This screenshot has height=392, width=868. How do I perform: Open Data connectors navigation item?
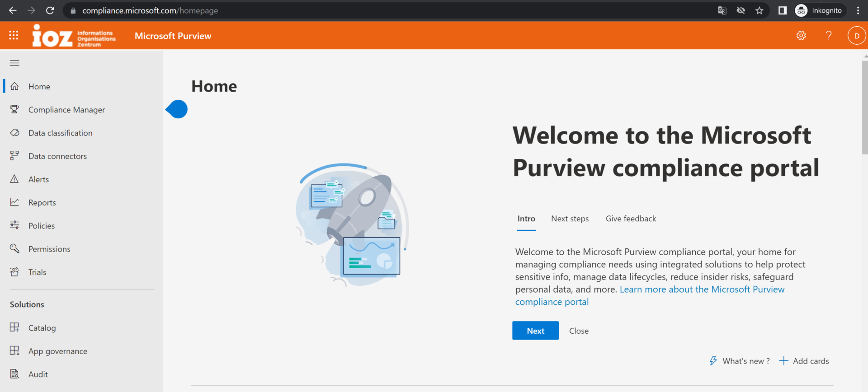coord(81,156)
